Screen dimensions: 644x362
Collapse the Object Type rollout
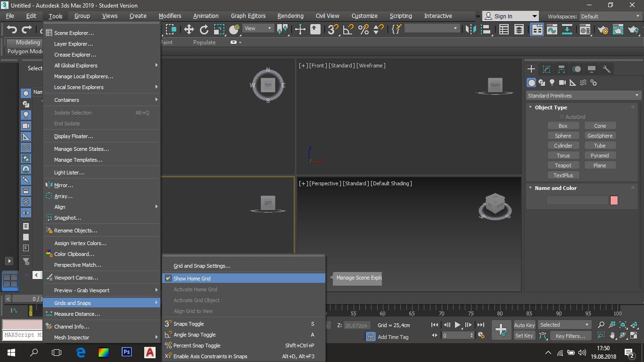(551, 107)
